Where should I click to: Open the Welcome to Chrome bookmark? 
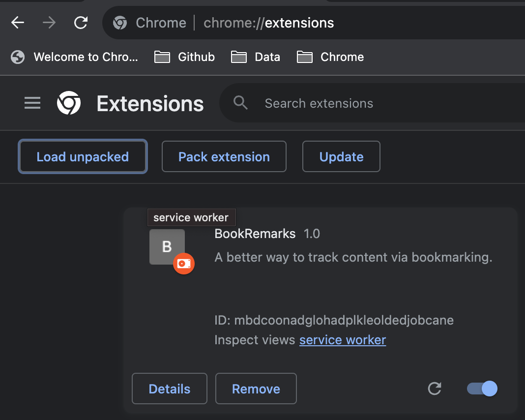(x=75, y=57)
